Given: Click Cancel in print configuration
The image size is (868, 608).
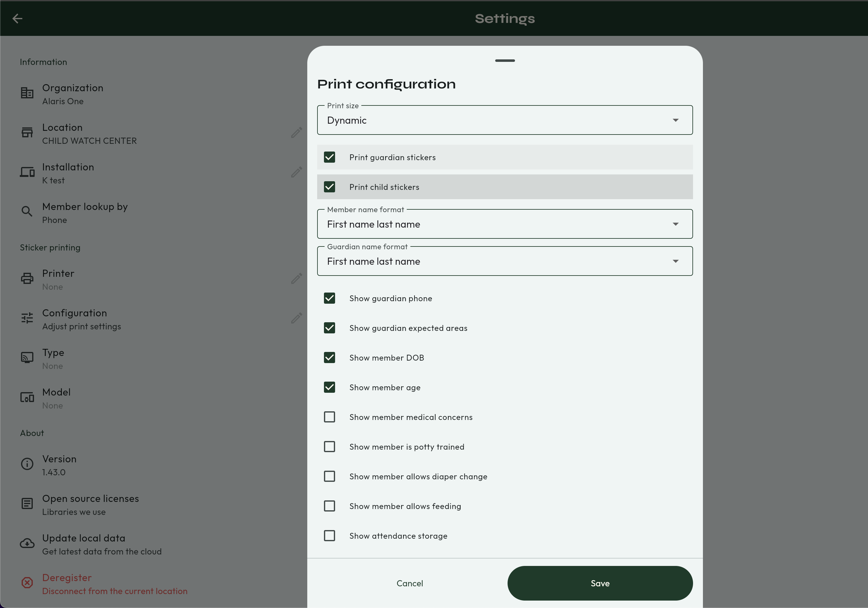Looking at the screenshot, I should pyautogui.click(x=410, y=584).
